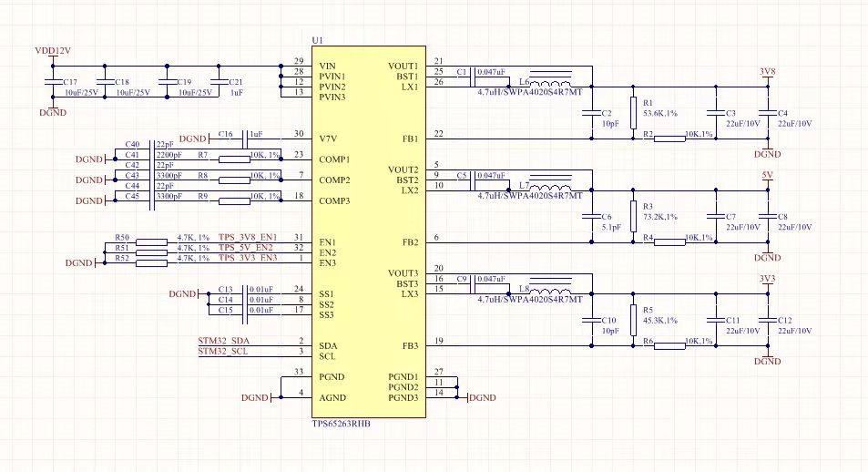Click capacitor C2 10pF symbol

tap(592, 113)
